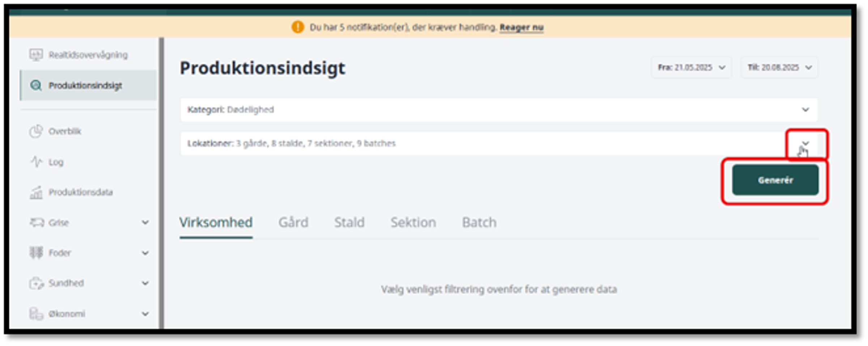Open the Realtidsovervågning monitor icon

click(x=36, y=55)
